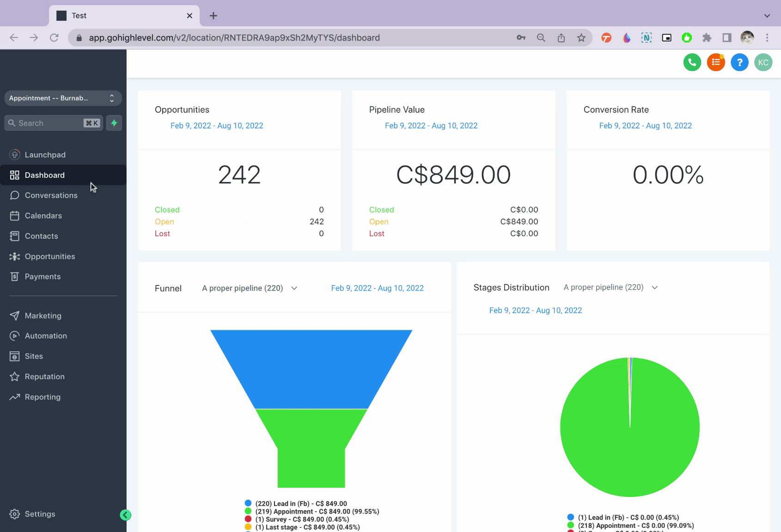Collapse sidebar with the green arrow icon
The image size is (781, 532).
pyautogui.click(x=125, y=515)
